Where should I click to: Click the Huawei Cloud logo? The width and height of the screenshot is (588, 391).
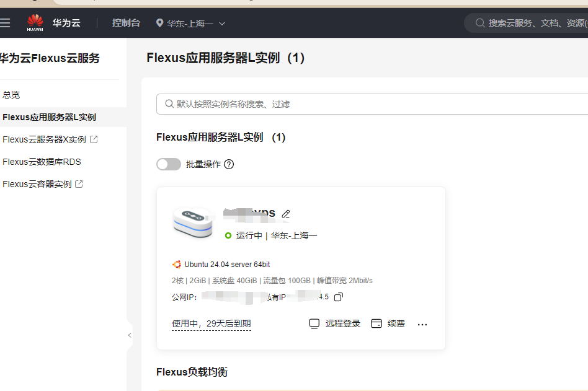tap(36, 23)
